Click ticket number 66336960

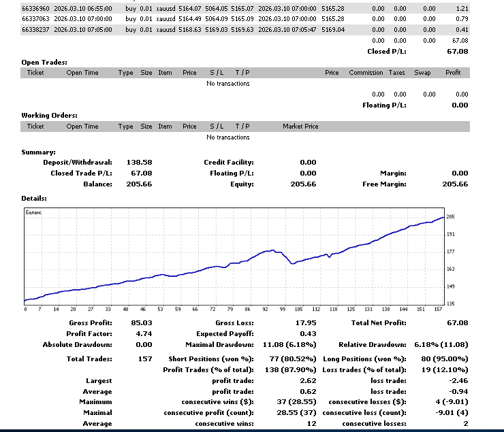tap(35, 8)
